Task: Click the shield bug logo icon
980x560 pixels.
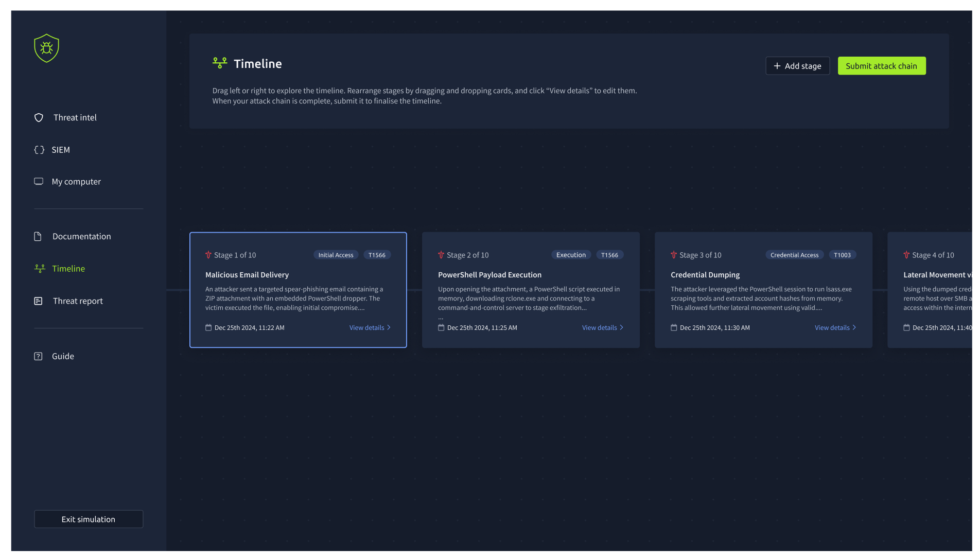Action: 46,48
